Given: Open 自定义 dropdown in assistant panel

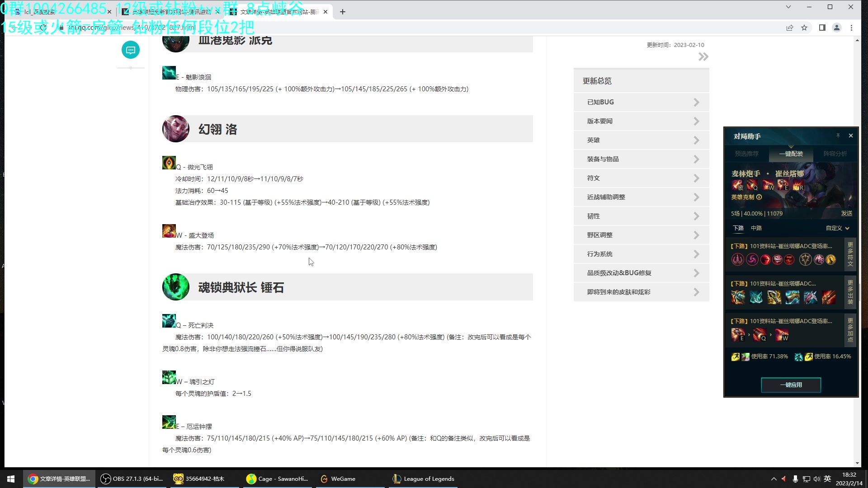Looking at the screenshot, I should (x=838, y=228).
